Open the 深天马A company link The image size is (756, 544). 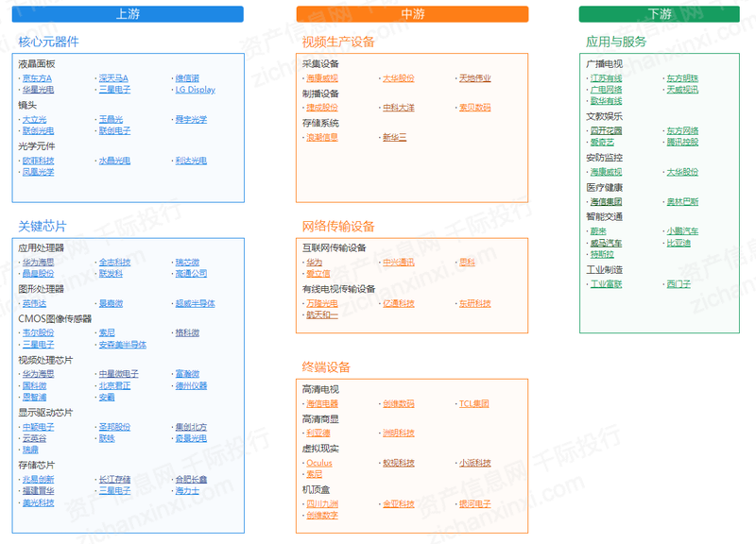113,78
